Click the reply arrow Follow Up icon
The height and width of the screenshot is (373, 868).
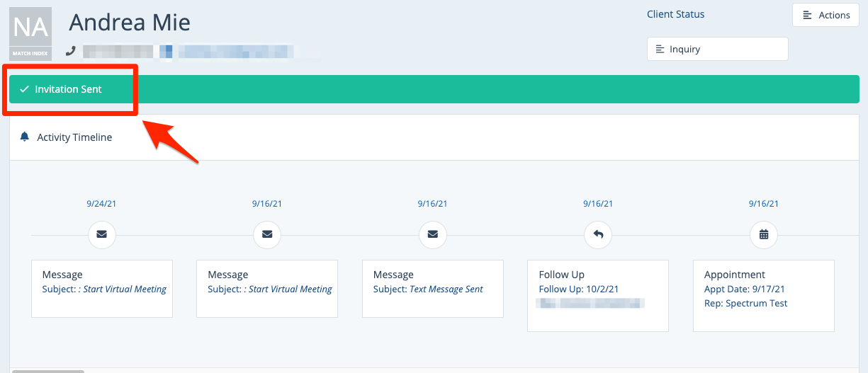pos(598,234)
